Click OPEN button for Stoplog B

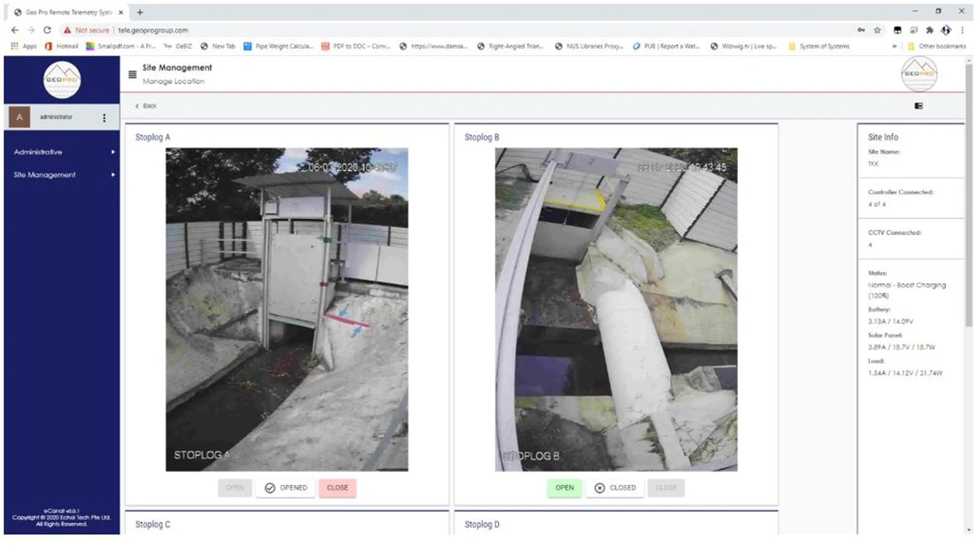click(565, 488)
